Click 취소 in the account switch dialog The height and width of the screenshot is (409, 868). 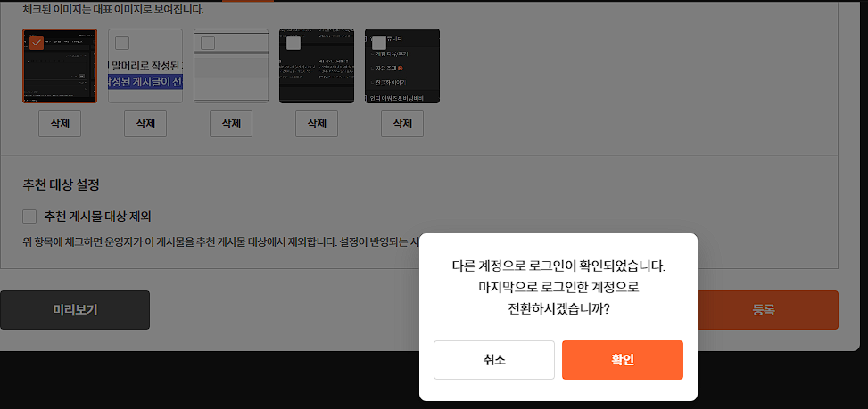click(493, 360)
